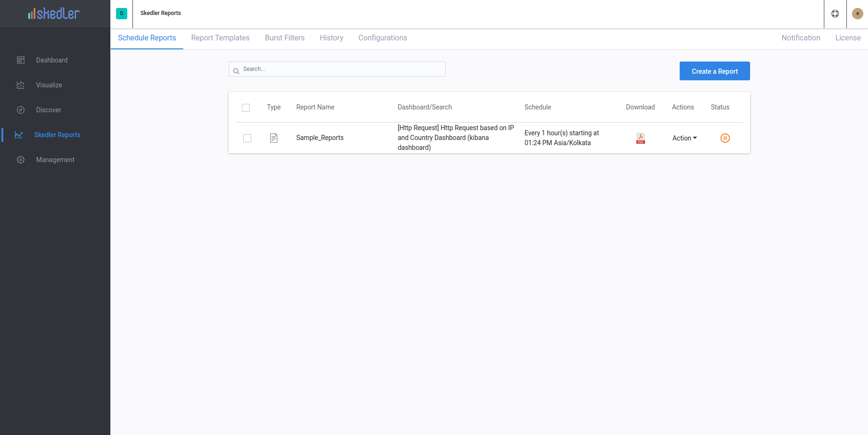Viewport: 868px width, 435px height.
Task: Click the green D space avatar
Action: [122, 14]
